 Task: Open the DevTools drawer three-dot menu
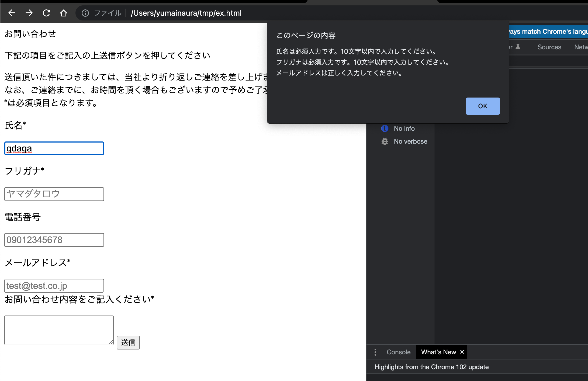pos(375,352)
